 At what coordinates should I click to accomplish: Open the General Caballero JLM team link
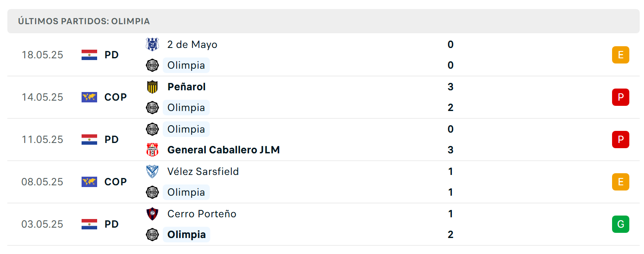(224, 150)
